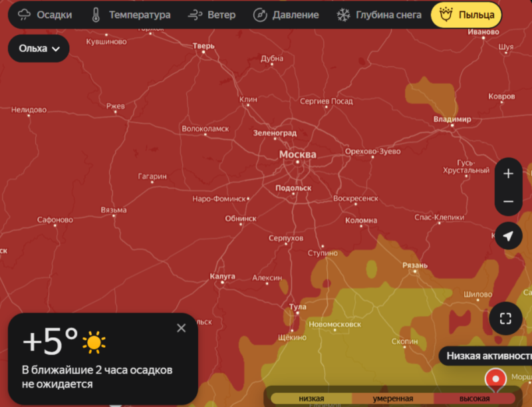
Task: Click the Низкая активность tooltip label
Action: point(487,356)
